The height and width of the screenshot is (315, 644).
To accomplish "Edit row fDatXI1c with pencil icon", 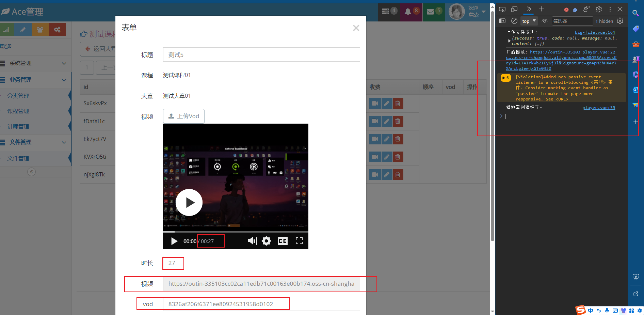I will 387,121.
